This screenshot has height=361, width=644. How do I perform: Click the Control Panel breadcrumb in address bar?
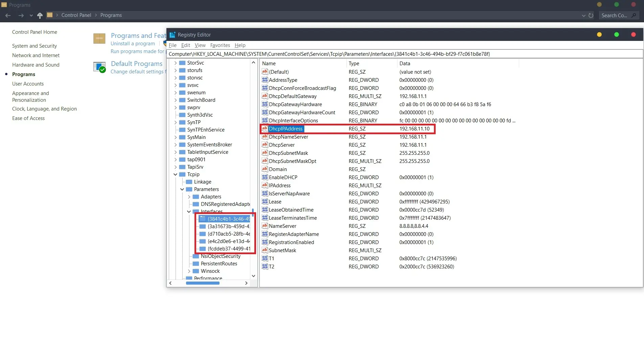coord(76,15)
